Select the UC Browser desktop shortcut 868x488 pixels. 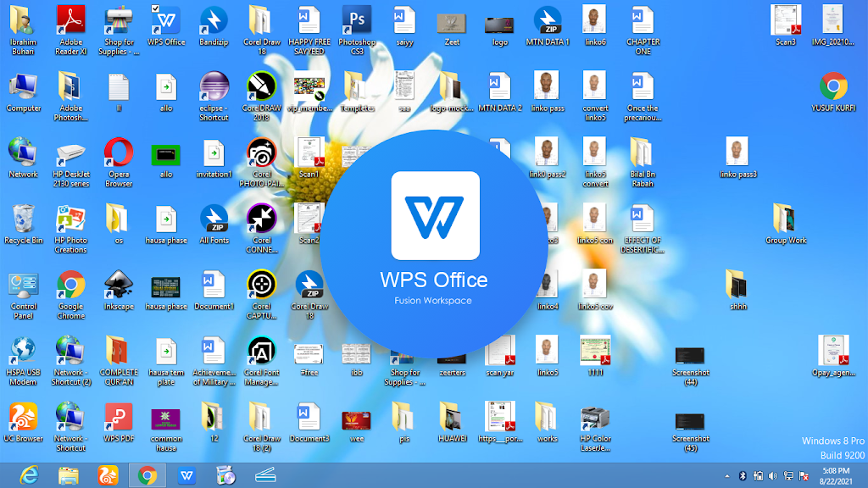23,417
